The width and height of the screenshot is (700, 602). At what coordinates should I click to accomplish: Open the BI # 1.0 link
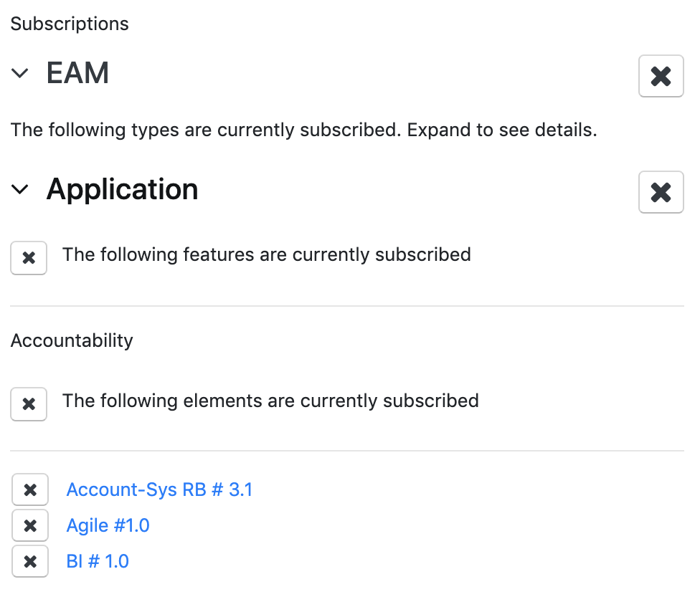tap(98, 561)
